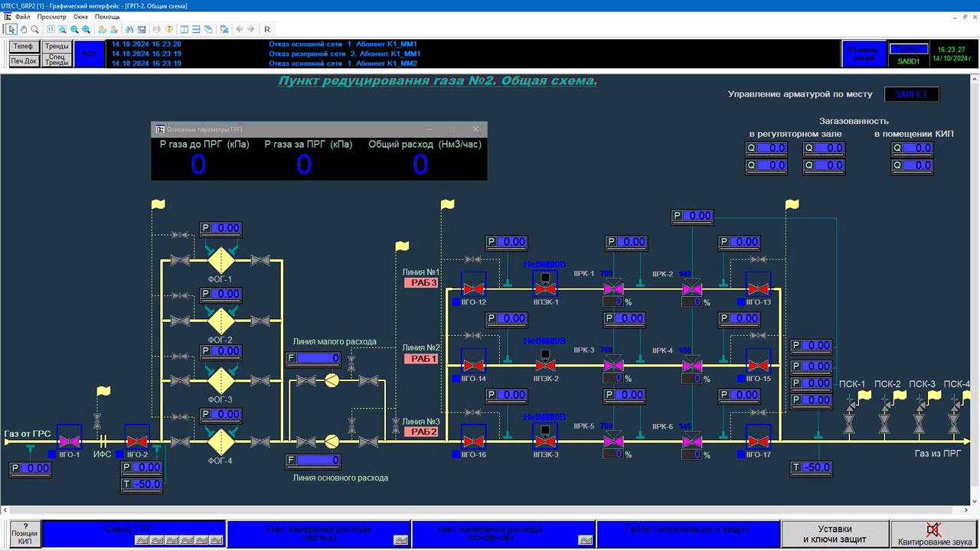Click the T -50.0 field near Газ из ПРГ
The image size is (980, 551).
coord(812,468)
